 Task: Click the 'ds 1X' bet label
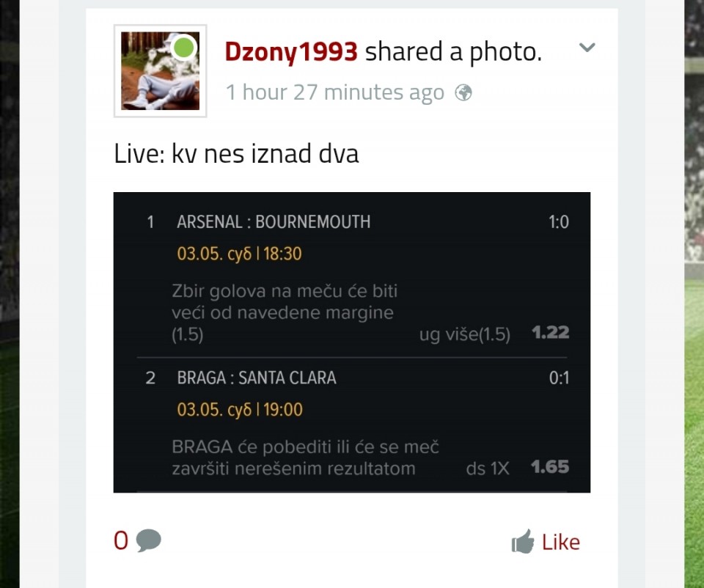click(x=488, y=468)
